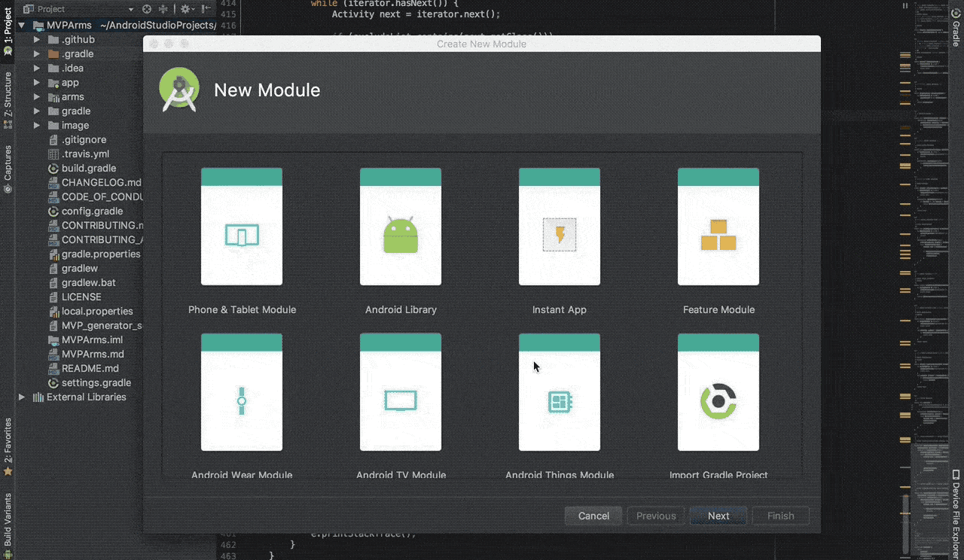Viewport: 964px width, 560px height.
Task: Choose the Android Wear Module icon
Action: point(242,392)
